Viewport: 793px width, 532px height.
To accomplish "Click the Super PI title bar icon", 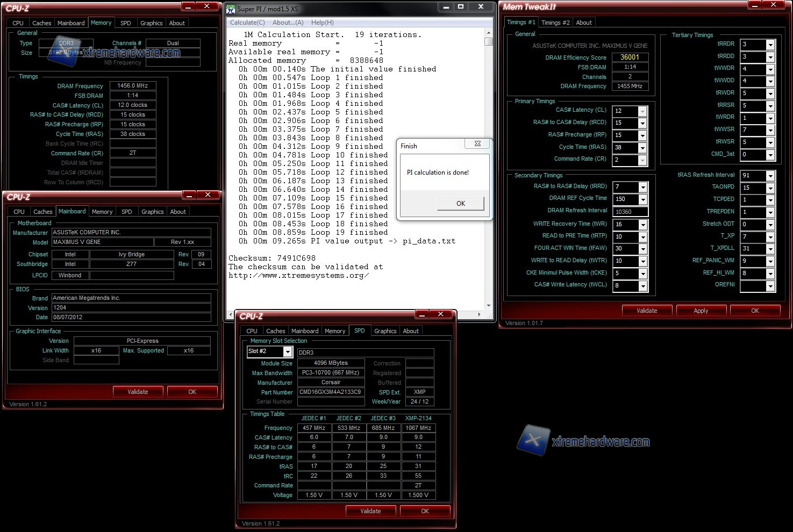I will point(231,9).
